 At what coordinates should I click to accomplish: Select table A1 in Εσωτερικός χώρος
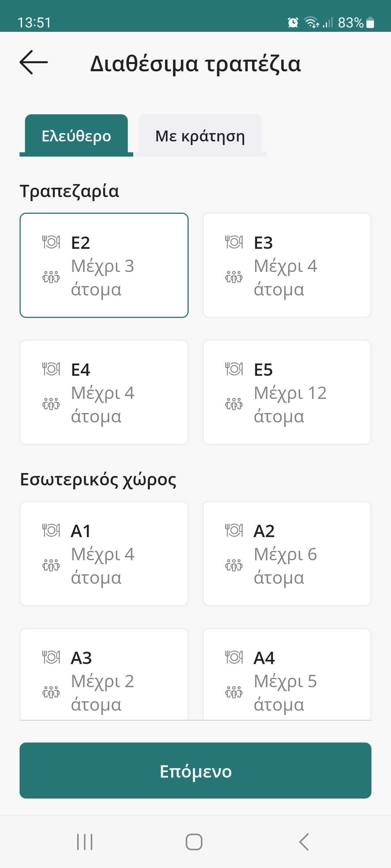coord(104,553)
